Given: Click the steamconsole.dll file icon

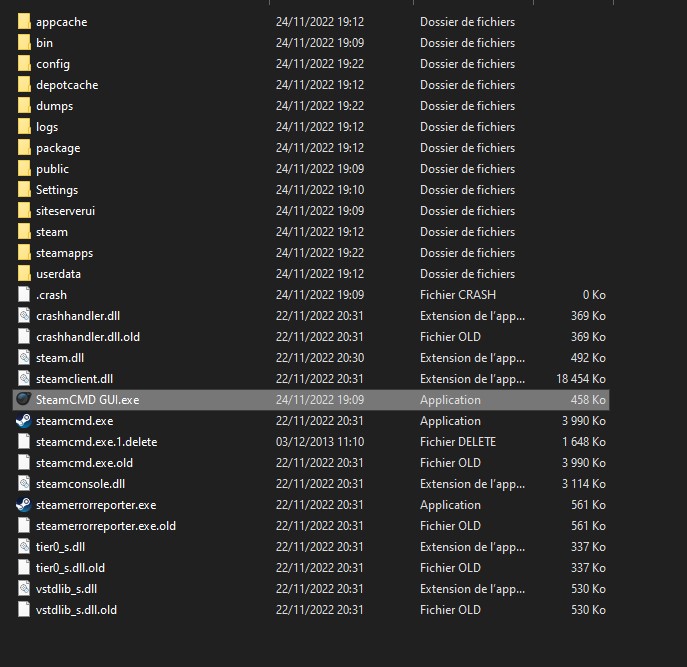Looking at the screenshot, I should point(24,484).
